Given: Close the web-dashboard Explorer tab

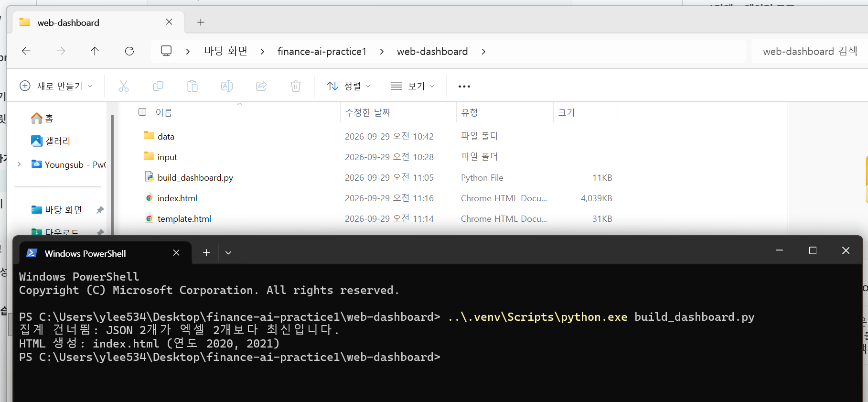Looking at the screenshot, I should 169,22.
